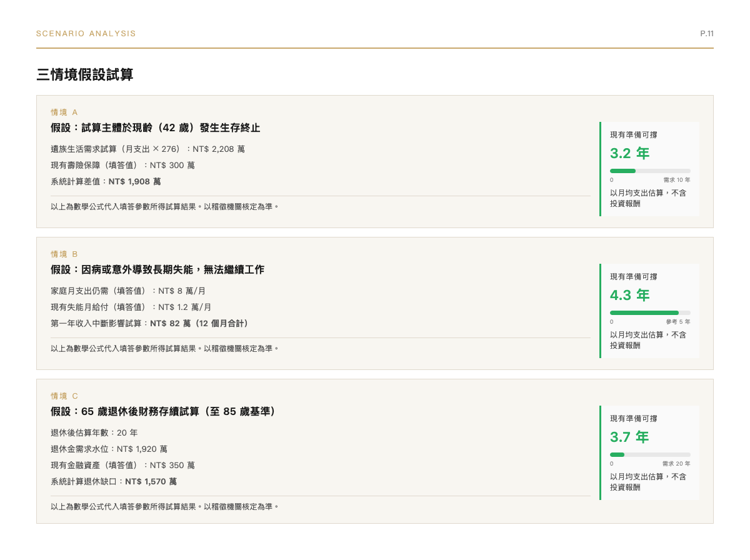Viewport: 750px width, 560px height.
Task: Click scenario B's green progress bar
Action: point(644,312)
